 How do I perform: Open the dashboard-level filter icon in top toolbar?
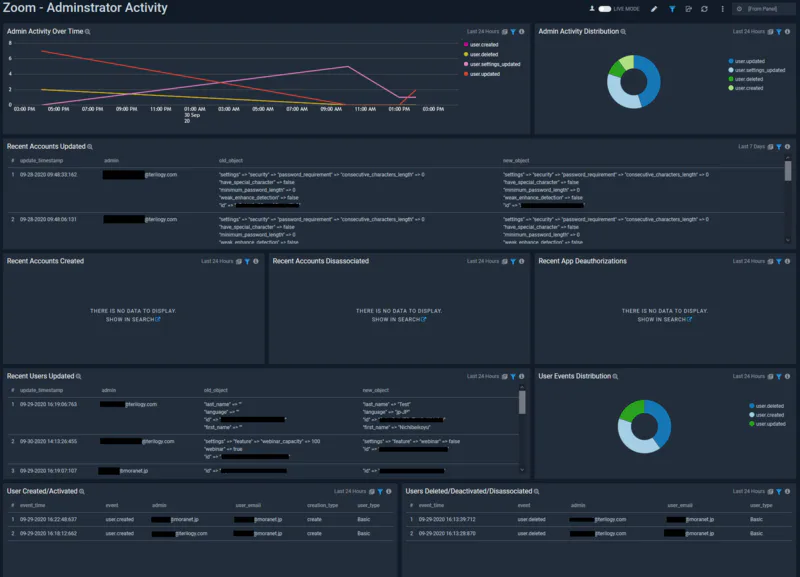(672, 9)
